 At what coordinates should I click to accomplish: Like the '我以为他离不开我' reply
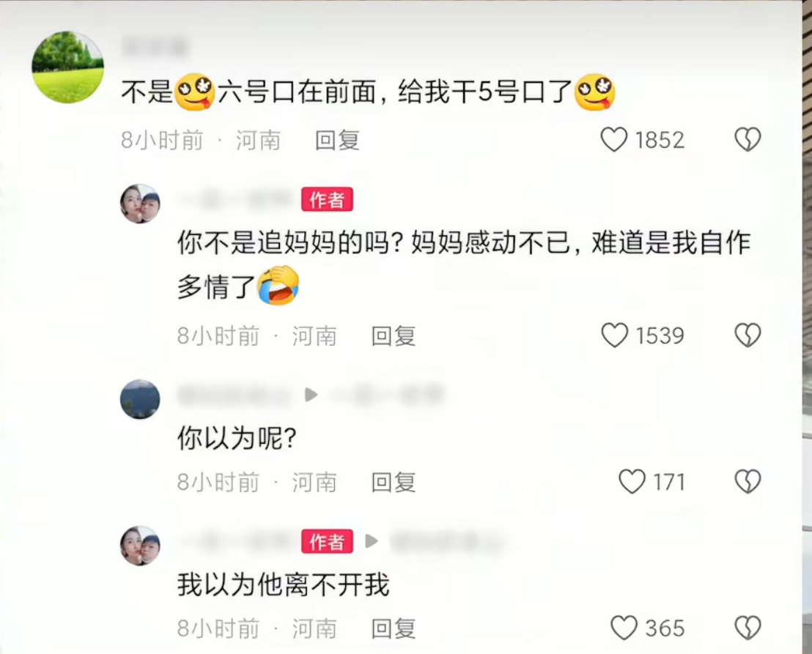point(624,628)
